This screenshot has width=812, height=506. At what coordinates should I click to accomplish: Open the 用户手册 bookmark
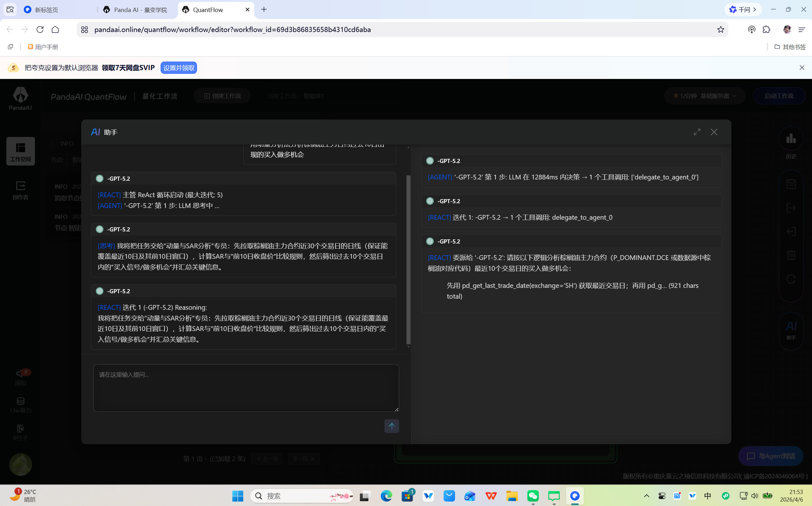pyautogui.click(x=43, y=47)
